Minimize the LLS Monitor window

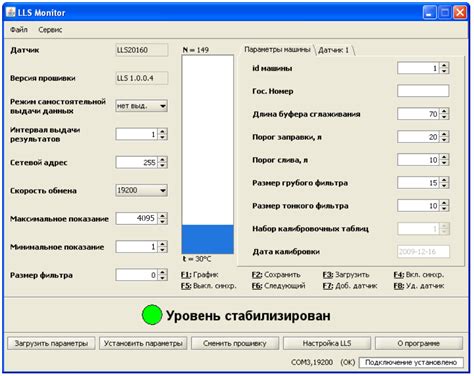429,12
